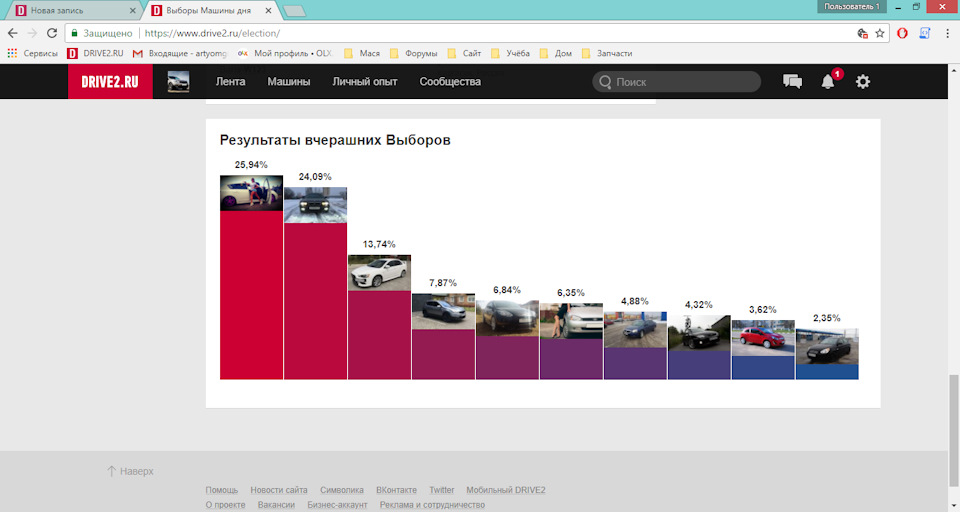Click Пользователь 1 profile button
Image resolution: width=960 pixels, height=512 pixels.
click(x=851, y=7)
